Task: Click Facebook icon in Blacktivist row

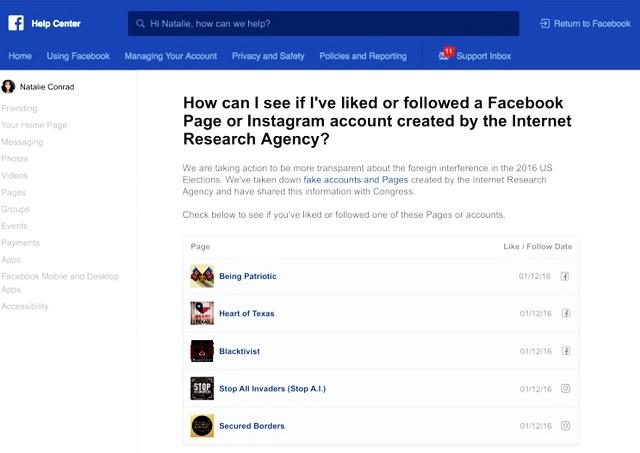Action: pyautogui.click(x=565, y=351)
